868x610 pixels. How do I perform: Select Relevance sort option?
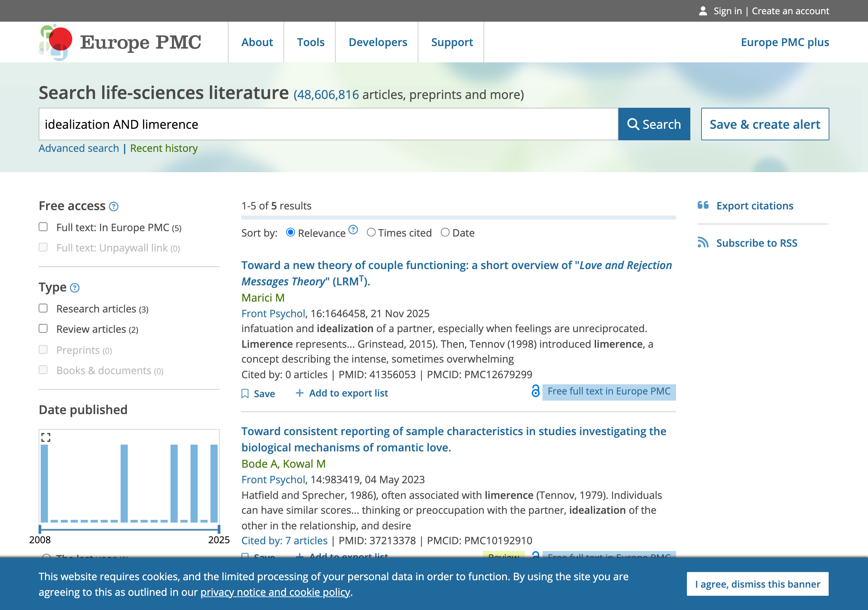tap(290, 232)
